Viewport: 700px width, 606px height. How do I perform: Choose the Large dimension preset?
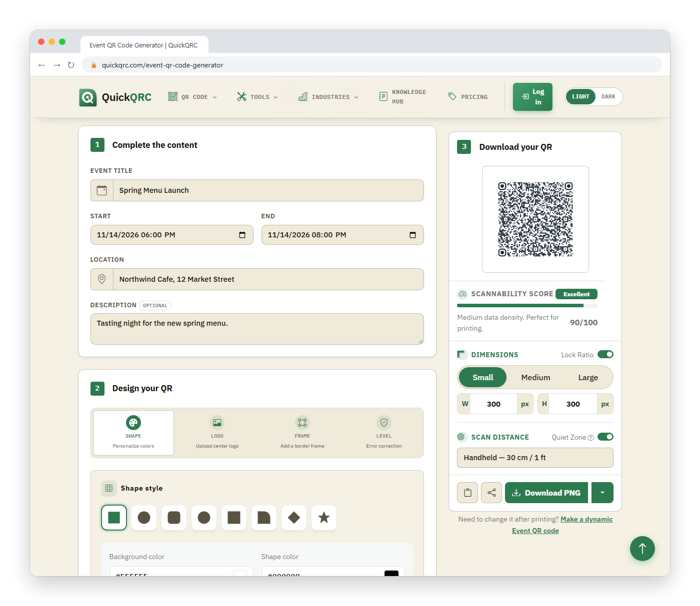[x=588, y=378]
